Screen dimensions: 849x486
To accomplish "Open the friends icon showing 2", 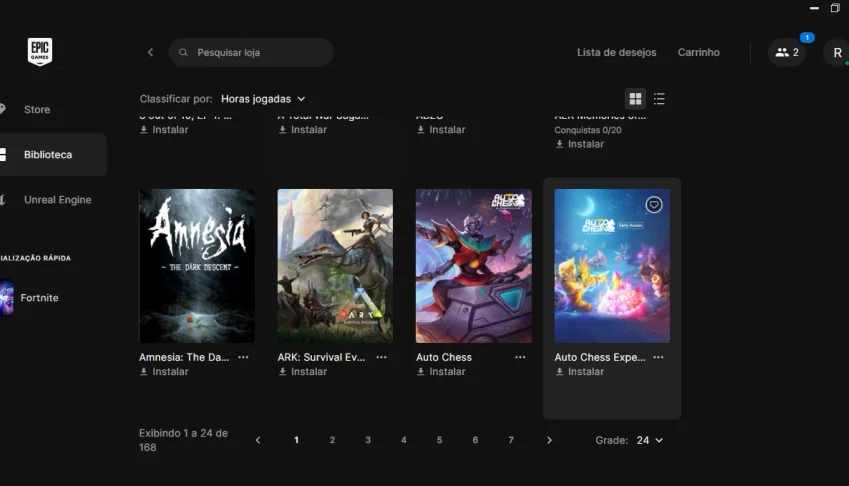I will click(x=787, y=52).
